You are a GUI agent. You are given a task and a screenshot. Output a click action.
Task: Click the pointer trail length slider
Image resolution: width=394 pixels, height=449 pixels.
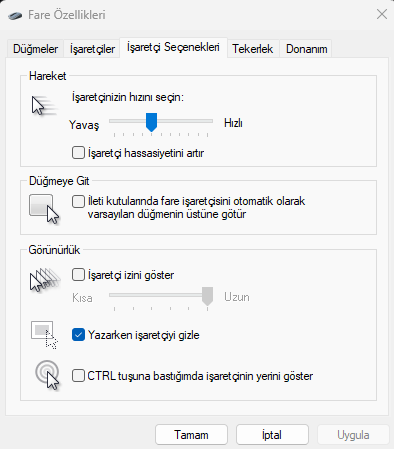pos(161,296)
